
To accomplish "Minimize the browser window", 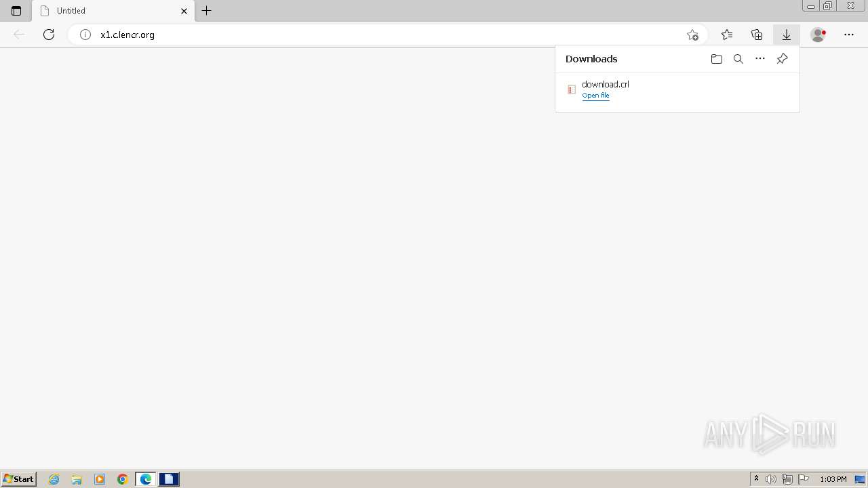I will [811, 5].
